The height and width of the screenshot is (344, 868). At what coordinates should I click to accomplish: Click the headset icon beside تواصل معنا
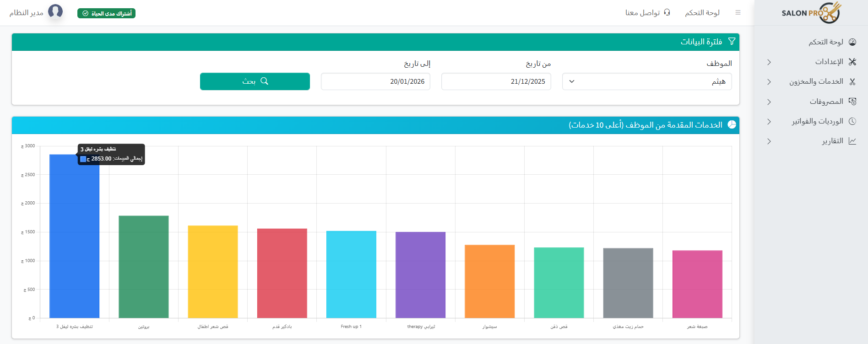point(667,12)
